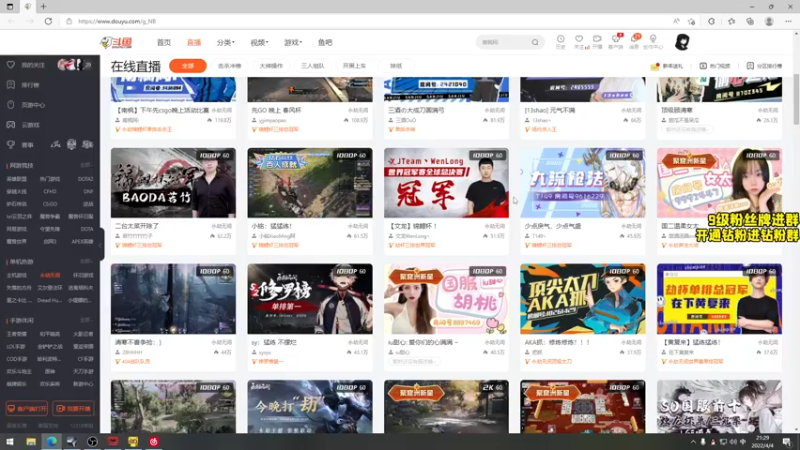Select the 三人组队 filter tab
This screenshot has width=800, height=450.
[x=313, y=66]
